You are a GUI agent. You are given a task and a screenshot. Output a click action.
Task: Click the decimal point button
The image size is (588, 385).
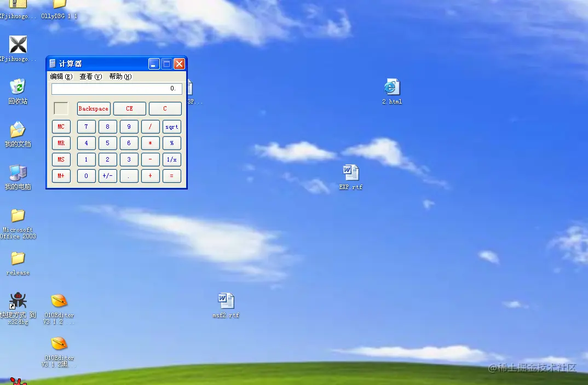129,176
